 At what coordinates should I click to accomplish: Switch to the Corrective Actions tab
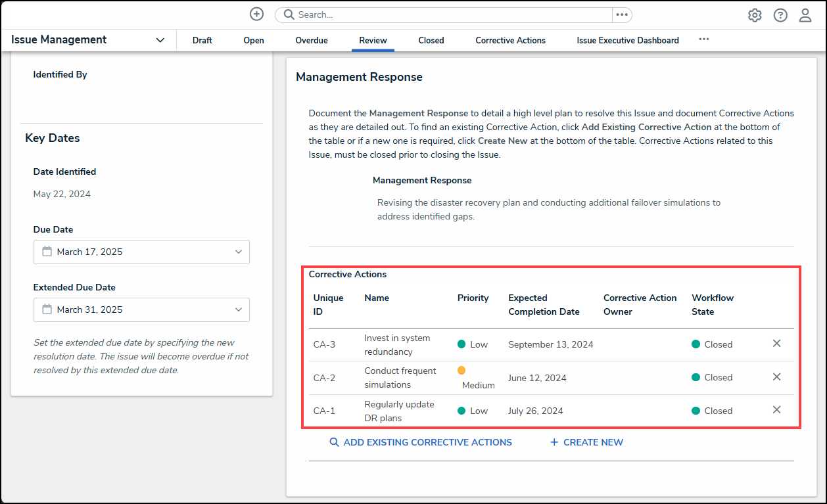(x=510, y=40)
